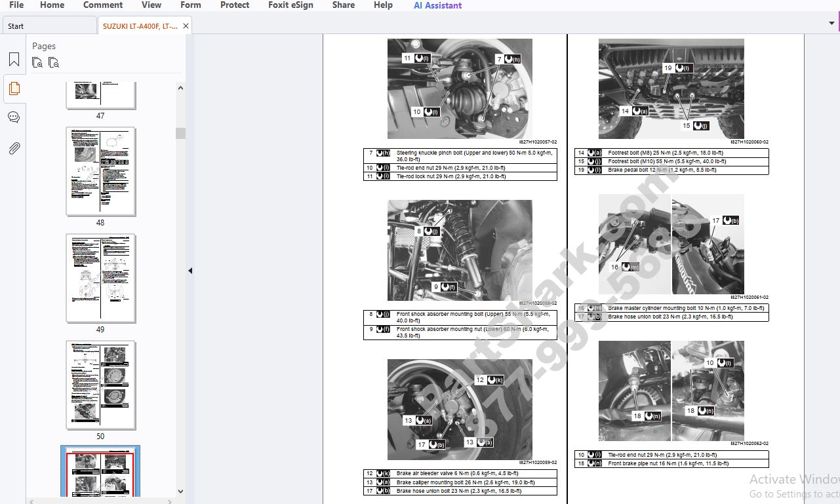
Task: Select the page 48 thumbnail
Action: coord(100,172)
